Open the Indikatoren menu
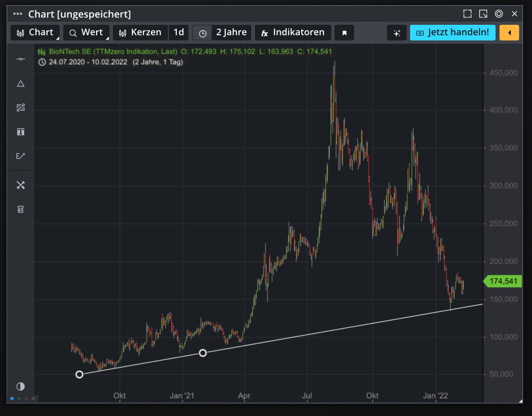The height and width of the screenshot is (416, 532). pos(293,32)
